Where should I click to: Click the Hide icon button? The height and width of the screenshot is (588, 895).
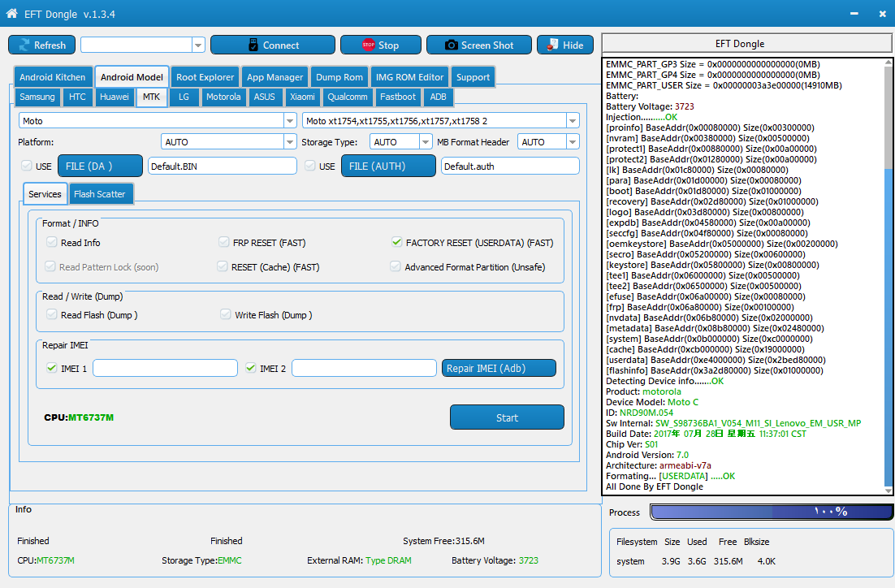(x=552, y=45)
